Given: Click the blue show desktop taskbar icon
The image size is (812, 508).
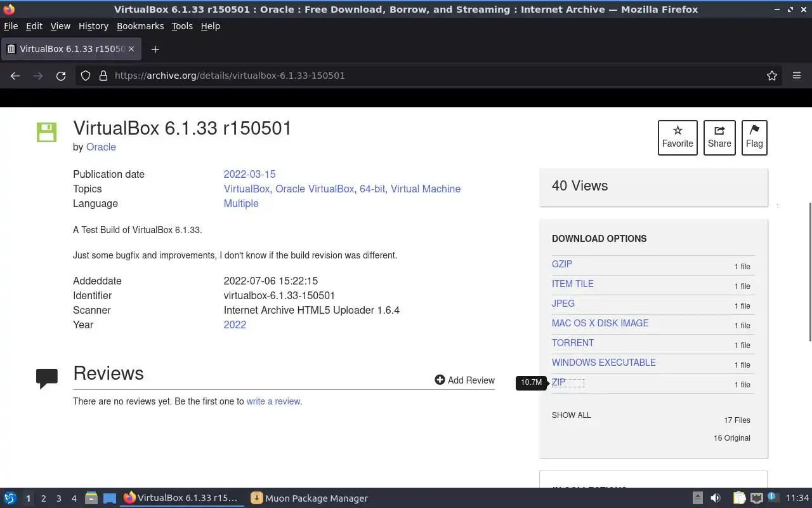Looking at the screenshot, I should 109,498.
